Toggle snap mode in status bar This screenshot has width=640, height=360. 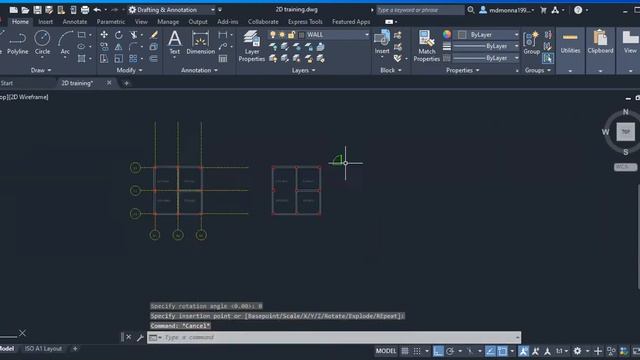pyautogui.click(x=417, y=351)
